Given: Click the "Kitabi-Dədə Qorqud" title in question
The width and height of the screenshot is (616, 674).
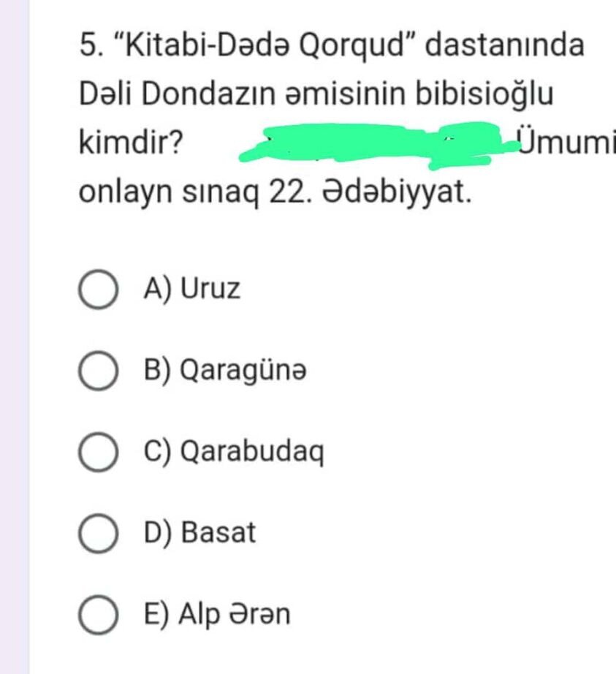Looking at the screenshot, I should click(265, 45).
